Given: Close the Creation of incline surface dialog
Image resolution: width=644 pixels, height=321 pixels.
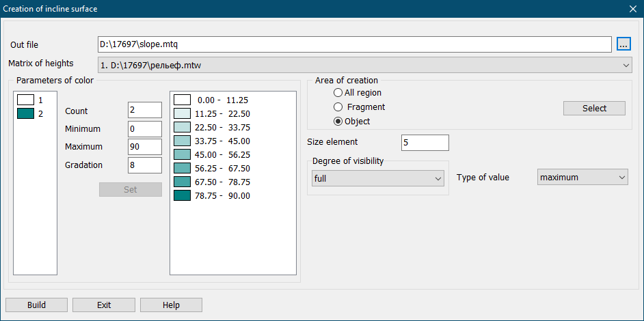Looking at the screenshot, I should pyautogui.click(x=632, y=9).
